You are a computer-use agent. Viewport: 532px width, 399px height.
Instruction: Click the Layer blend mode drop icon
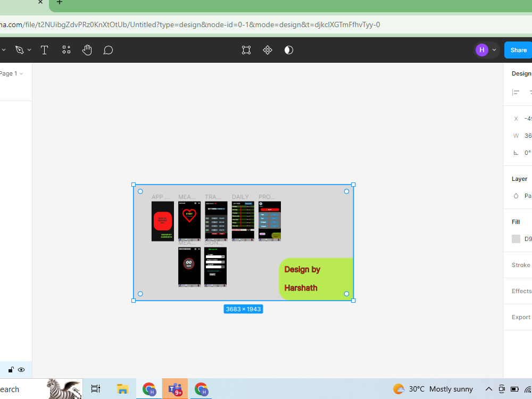(516, 196)
